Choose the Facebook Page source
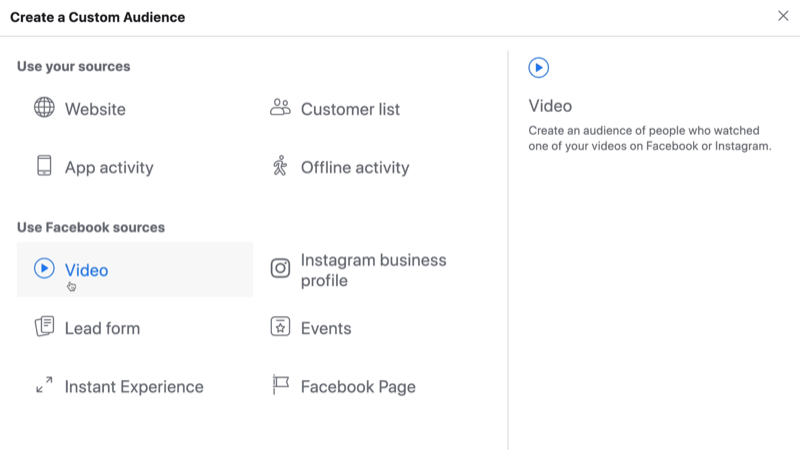 pos(358,387)
